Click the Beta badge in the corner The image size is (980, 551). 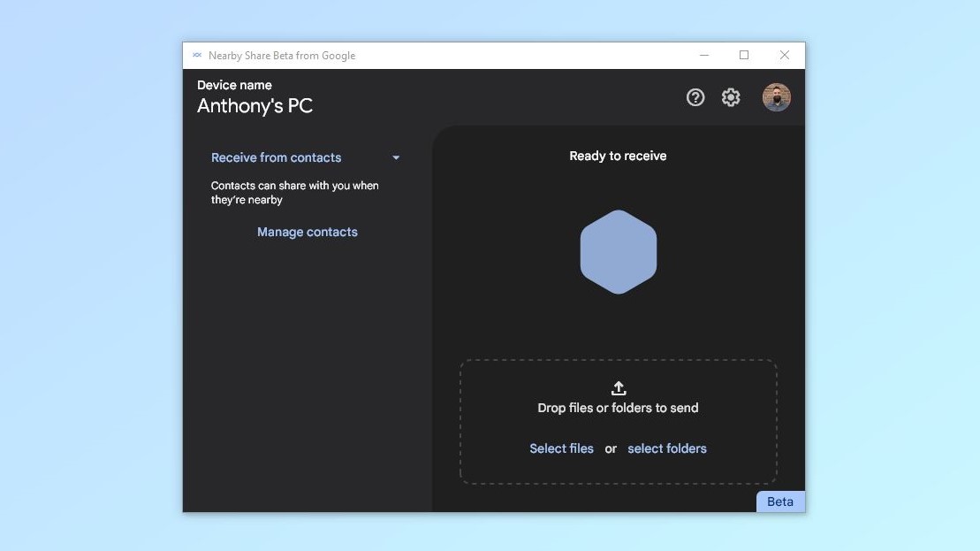click(779, 501)
